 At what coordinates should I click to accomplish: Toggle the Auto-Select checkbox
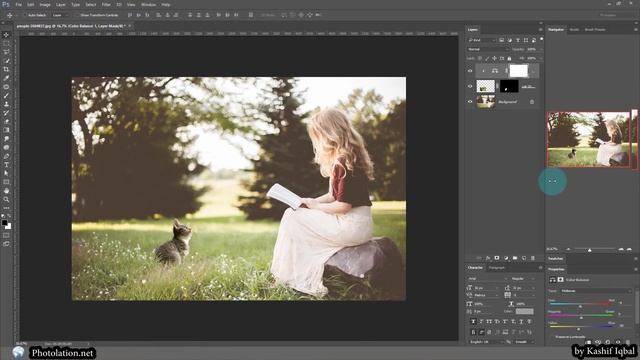tap(25, 15)
